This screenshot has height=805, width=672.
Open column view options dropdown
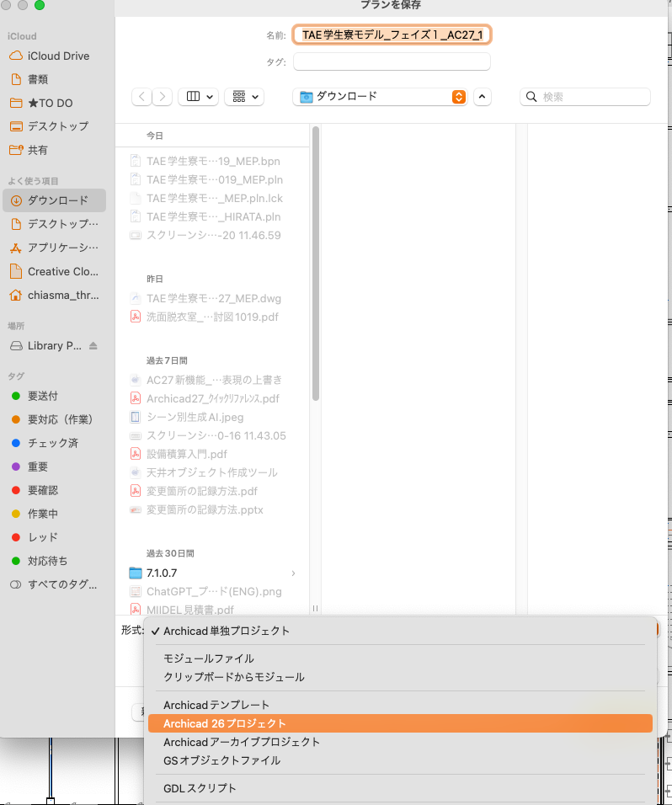tap(198, 97)
